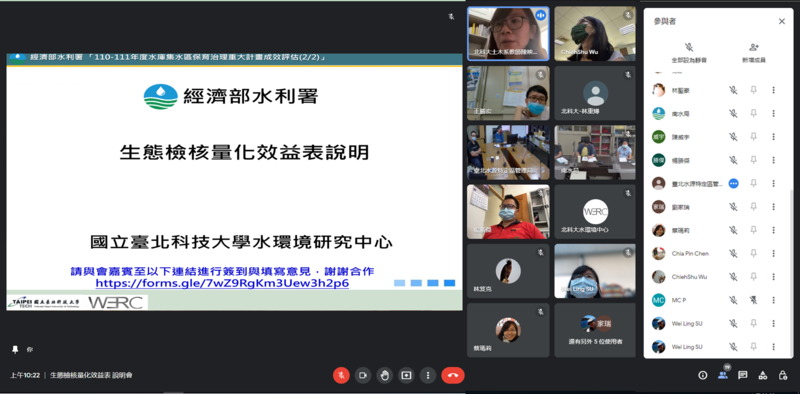This screenshot has height=394, width=800.
Task: Turn on the camera from the bottom toolbar
Action: 363,375
